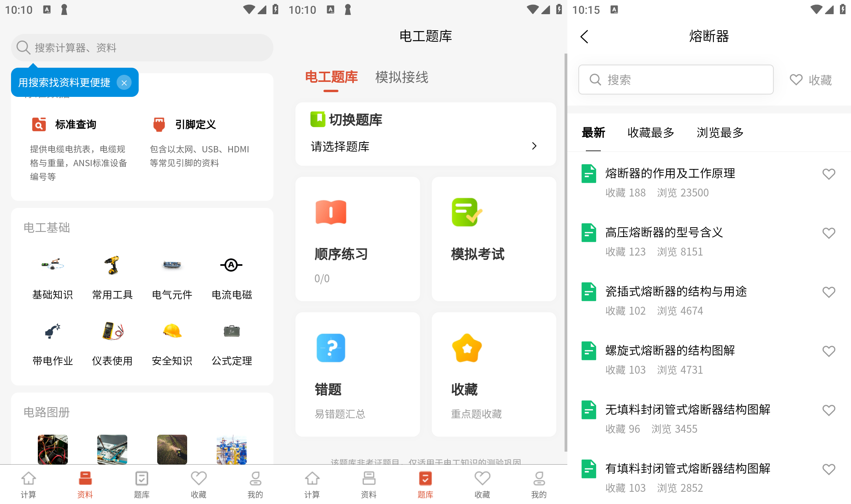Open 顺序练习 book icon card
This screenshot has width=851, height=504.
(331, 212)
